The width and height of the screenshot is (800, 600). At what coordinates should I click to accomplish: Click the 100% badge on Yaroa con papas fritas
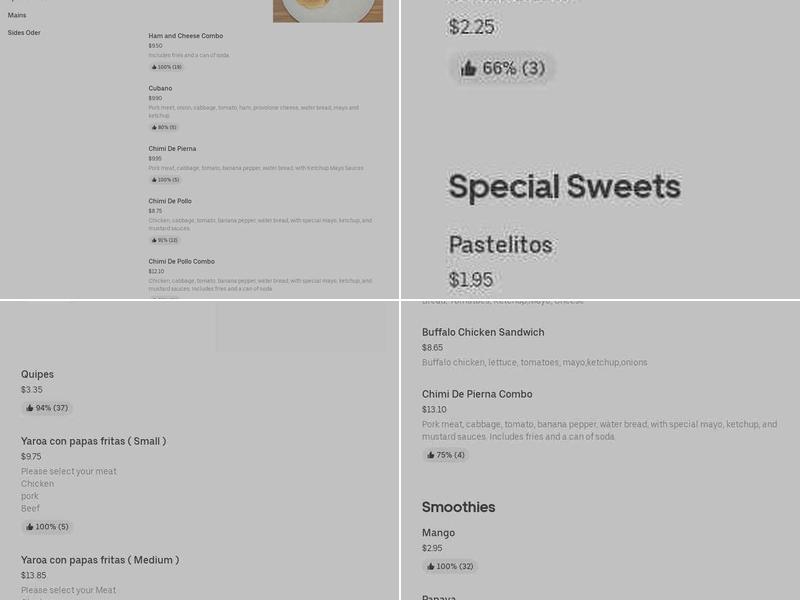(x=46, y=527)
